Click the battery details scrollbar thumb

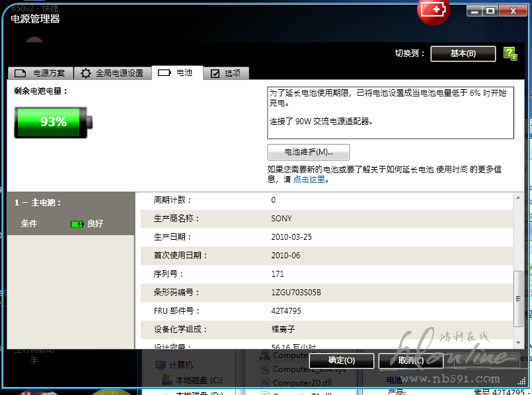coord(518,299)
